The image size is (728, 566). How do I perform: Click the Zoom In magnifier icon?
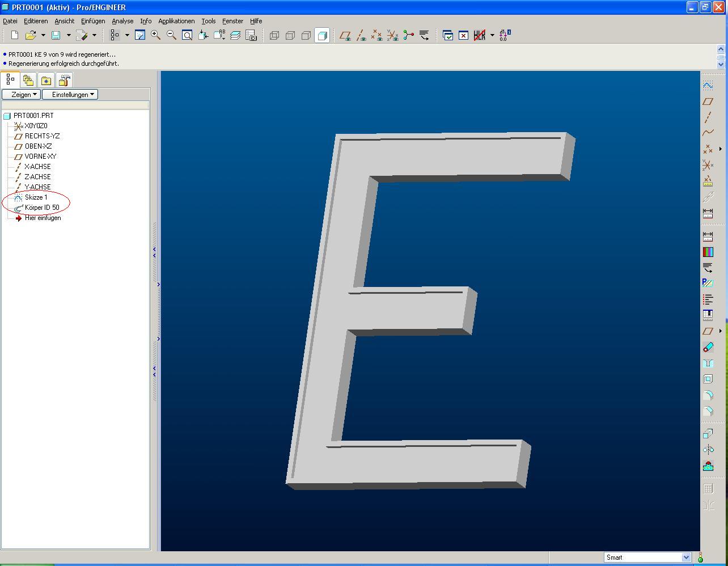pyautogui.click(x=155, y=35)
